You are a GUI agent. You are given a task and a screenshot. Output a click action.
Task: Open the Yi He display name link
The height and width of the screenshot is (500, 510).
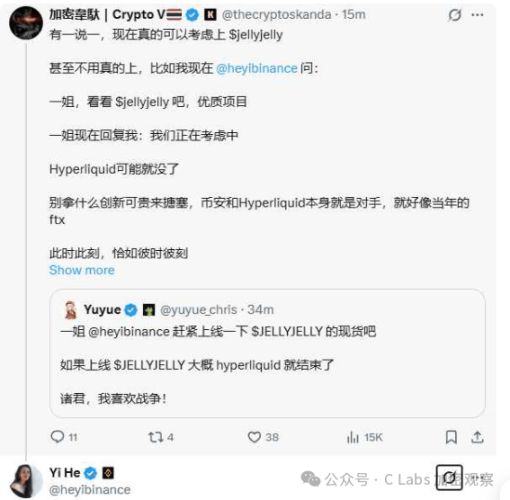coord(65,473)
